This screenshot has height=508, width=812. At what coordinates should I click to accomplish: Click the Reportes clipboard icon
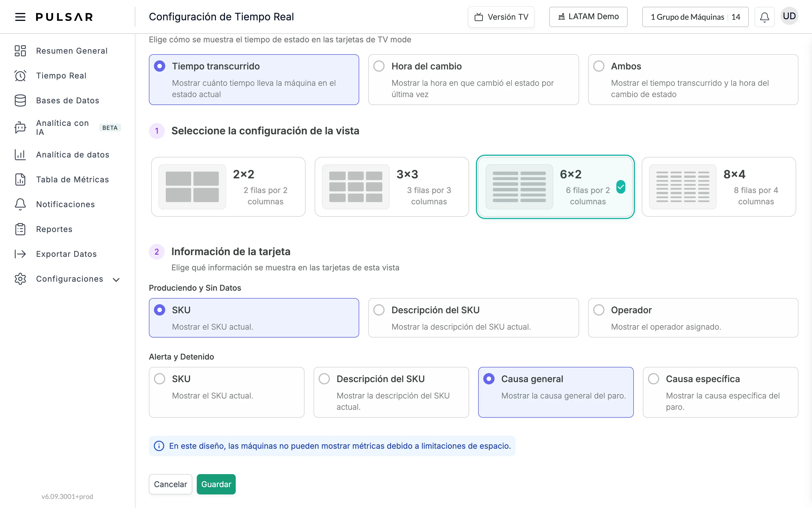click(x=20, y=229)
